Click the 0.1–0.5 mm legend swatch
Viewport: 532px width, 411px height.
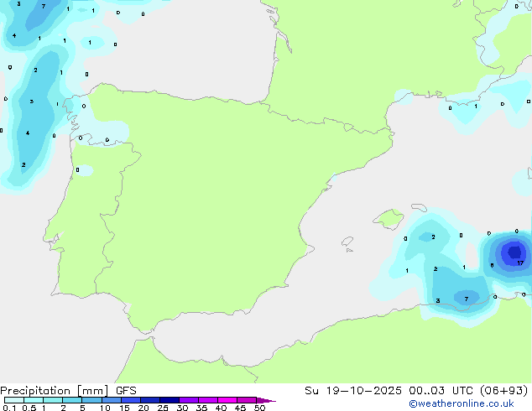(x=14, y=400)
